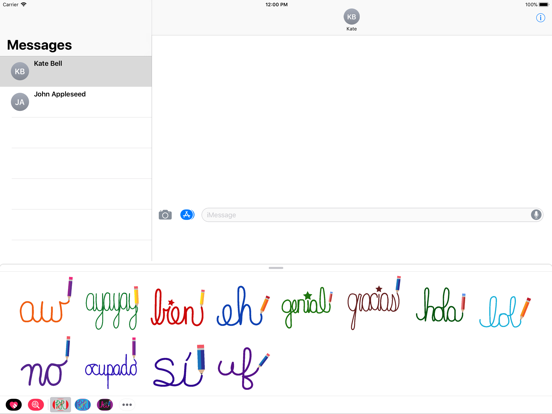Tap the microphone dictation icon in message field

[536, 215]
